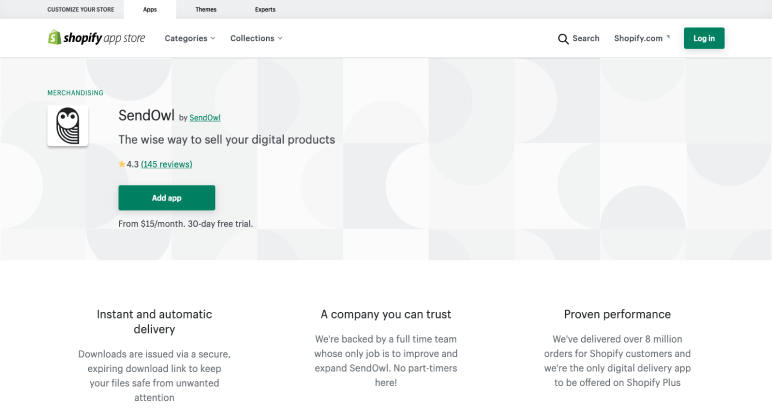Click the tagline about digital products
This screenshot has width=772, height=420.
(x=226, y=139)
